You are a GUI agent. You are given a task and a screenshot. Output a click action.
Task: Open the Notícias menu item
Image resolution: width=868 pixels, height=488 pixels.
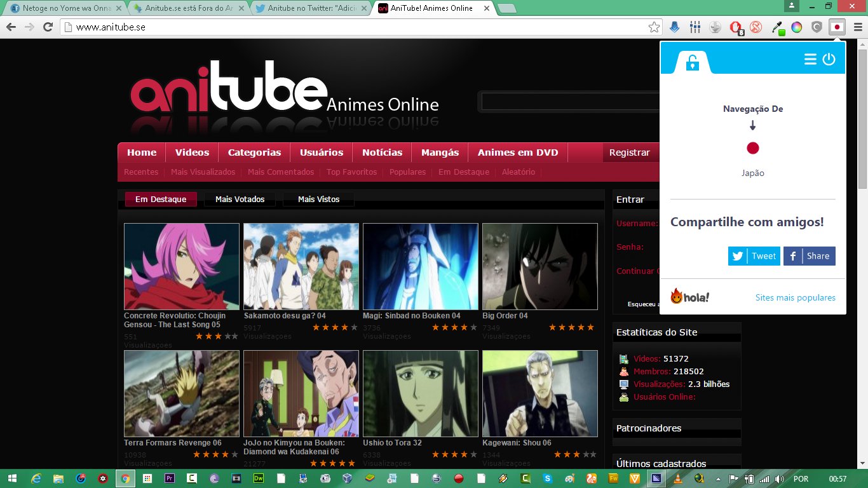pos(383,152)
